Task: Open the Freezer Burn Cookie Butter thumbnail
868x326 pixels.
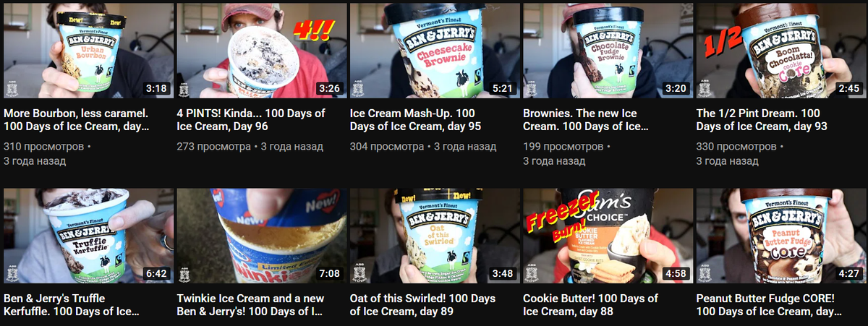Action: [x=608, y=236]
